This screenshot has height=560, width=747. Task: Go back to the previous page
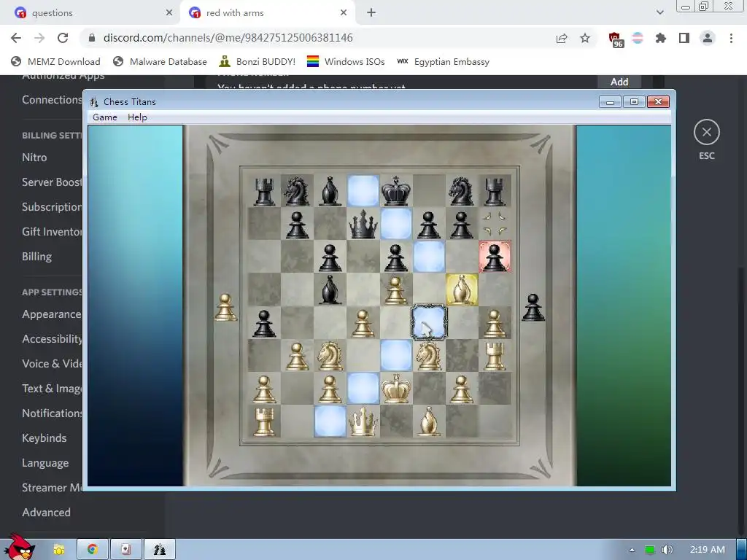(16, 38)
